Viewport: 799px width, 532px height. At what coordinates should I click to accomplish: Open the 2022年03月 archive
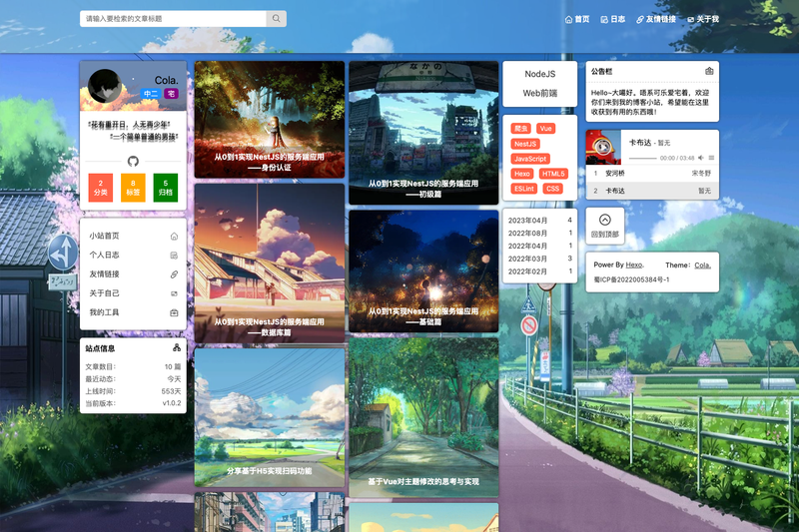539,259
